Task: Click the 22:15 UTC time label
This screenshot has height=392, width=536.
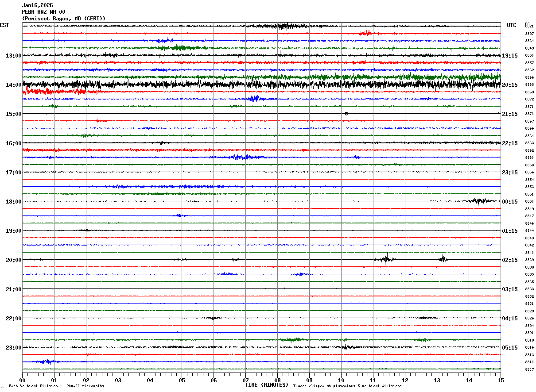Action: pos(510,143)
